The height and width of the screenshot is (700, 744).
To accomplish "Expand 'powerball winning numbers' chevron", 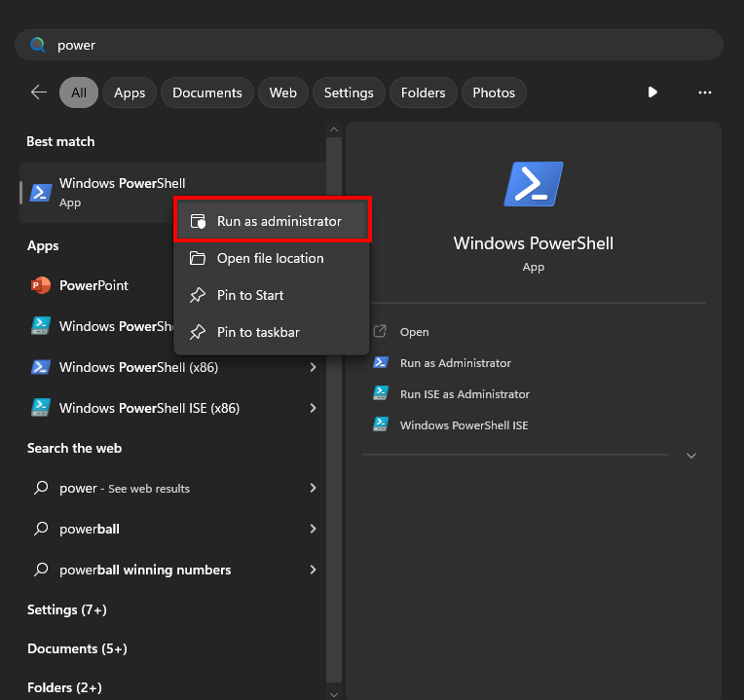I will (x=313, y=570).
